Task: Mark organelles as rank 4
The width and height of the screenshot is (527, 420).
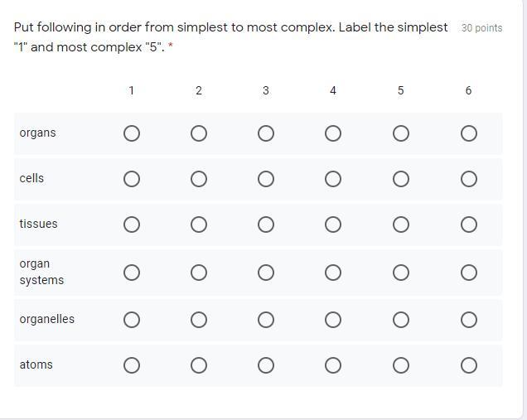Action: tap(333, 320)
